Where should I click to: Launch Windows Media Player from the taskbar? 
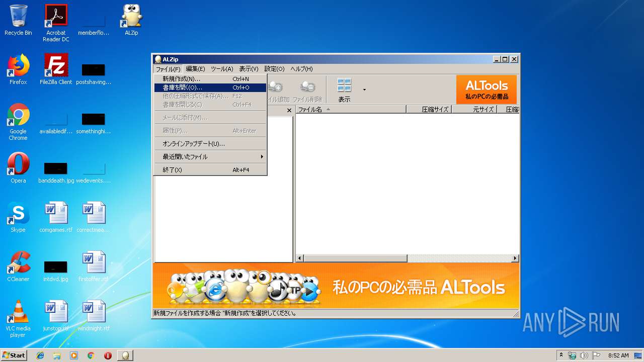pos(74,355)
